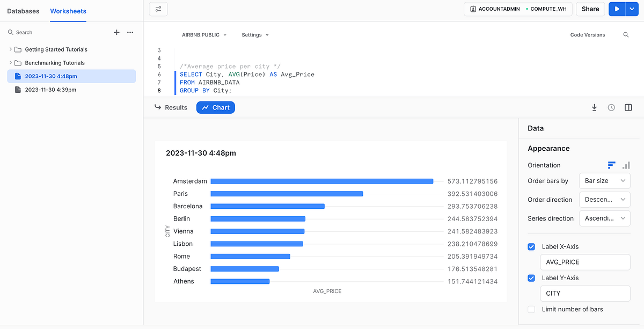Toggle the split panel layout icon
This screenshot has height=329, width=644.
tap(628, 107)
